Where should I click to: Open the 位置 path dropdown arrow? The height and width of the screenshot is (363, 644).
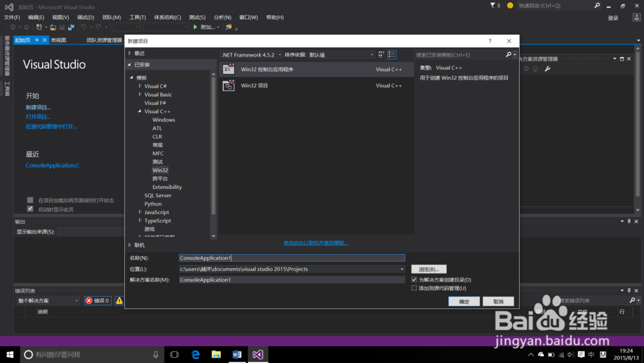pos(402,270)
